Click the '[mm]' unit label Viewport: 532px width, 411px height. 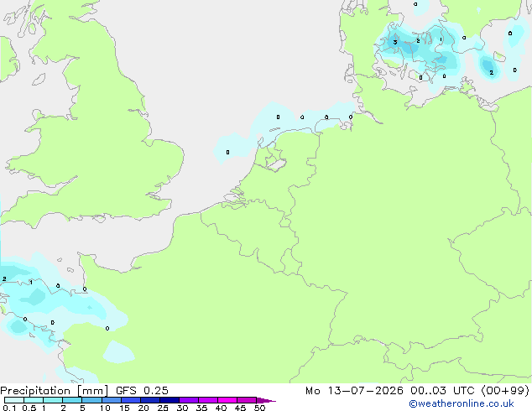coord(92,391)
